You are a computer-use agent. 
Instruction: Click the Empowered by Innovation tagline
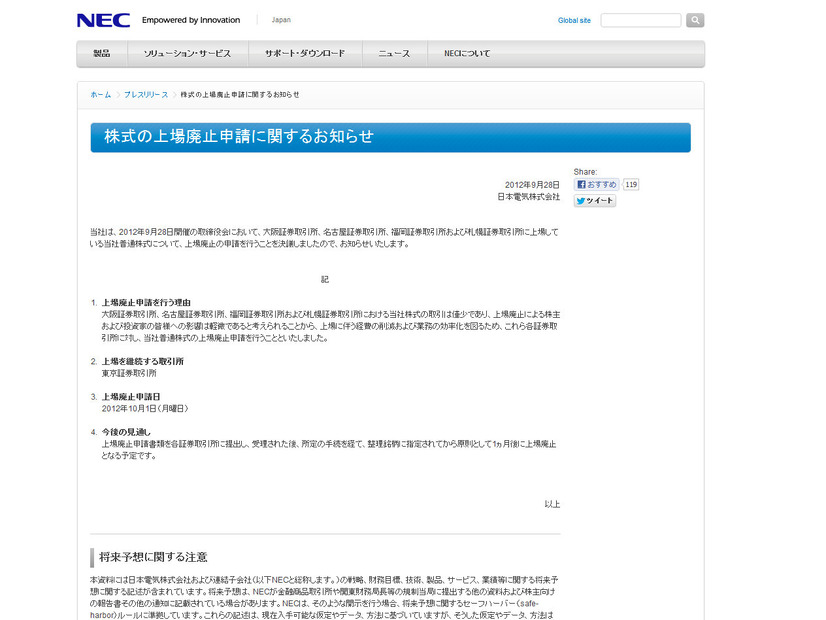191,20
